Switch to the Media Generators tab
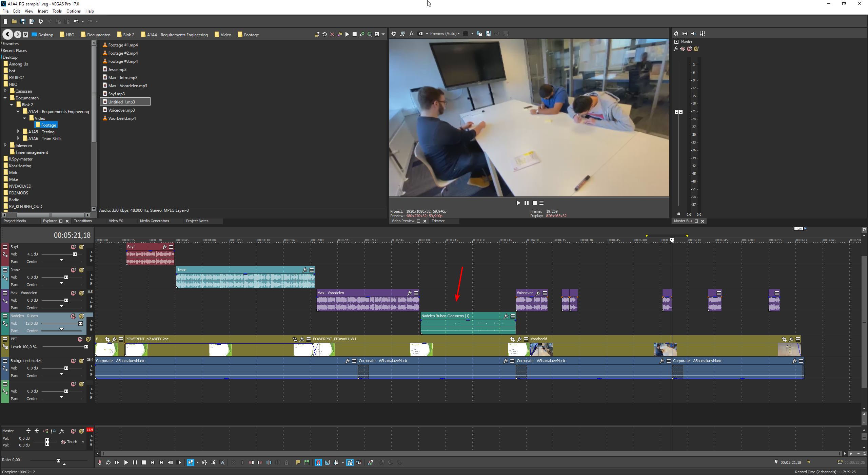This screenshot has height=475, width=868. [x=154, y=221]
